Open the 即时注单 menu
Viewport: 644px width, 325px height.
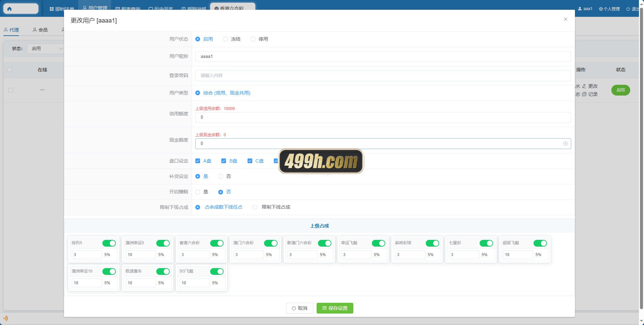tap(62, 9)
